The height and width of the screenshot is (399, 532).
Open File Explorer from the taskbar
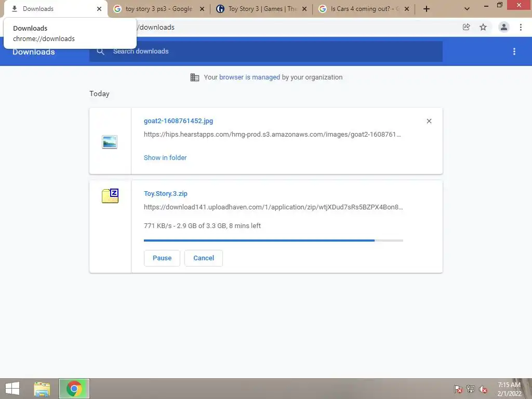coord(42,389)
